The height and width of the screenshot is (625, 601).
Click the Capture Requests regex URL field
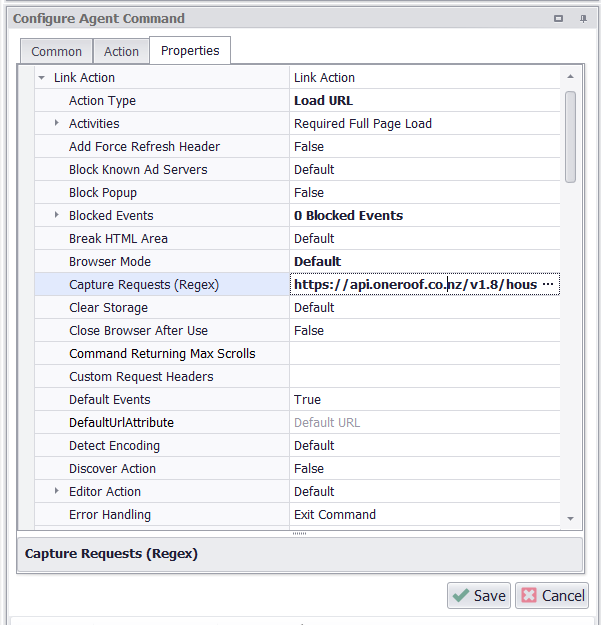pos(414,285)
